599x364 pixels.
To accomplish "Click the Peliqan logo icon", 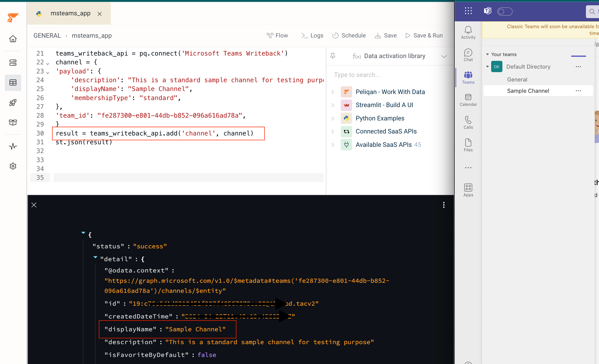I will [13, 18].
